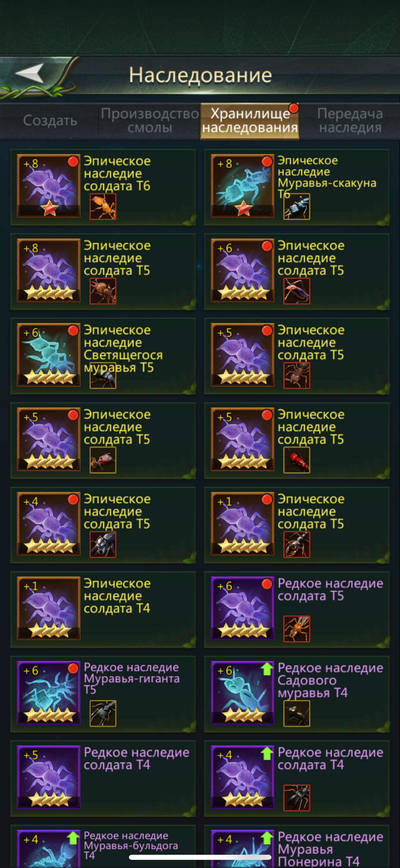The height and width of the screenshot is (868, 400).
Task: Select the Хранилище наследования tab
Action: tap(250, 121)
